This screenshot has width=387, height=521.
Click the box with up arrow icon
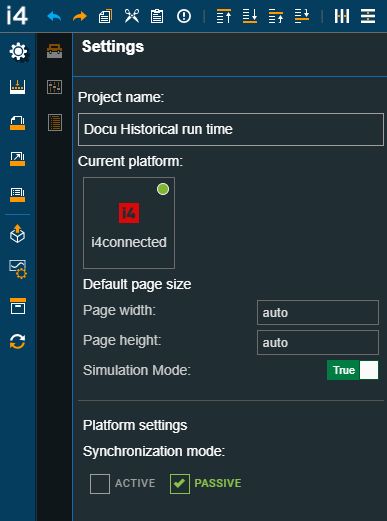coord(17,233)
